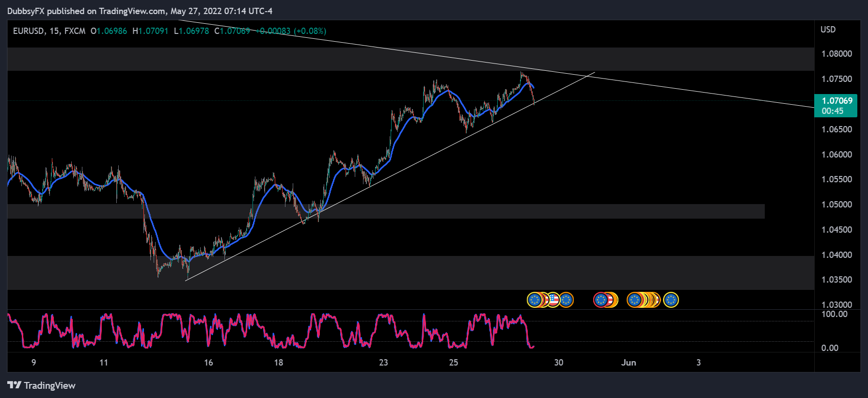
Task: Click date label 23 on time axis
Action: click(x=383, y=363)
